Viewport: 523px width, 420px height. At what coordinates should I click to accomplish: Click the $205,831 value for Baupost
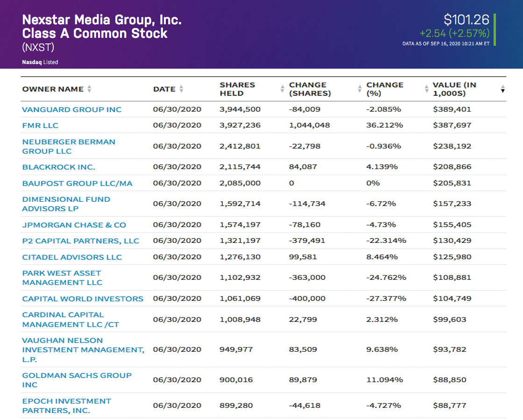[452, 184]
